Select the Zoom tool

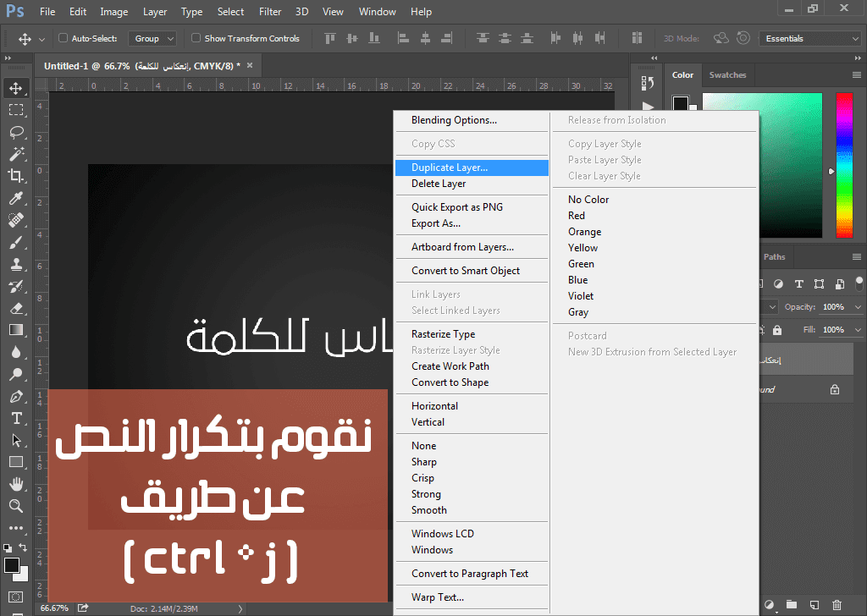(x=16, y=505)
